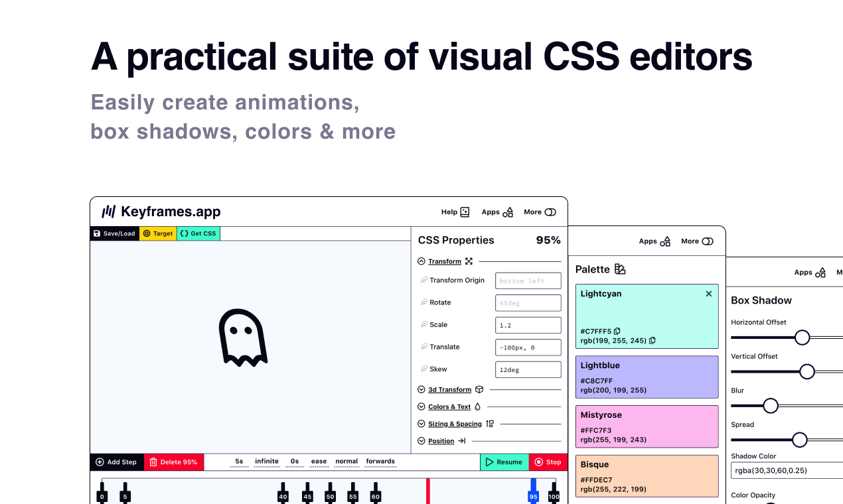Open the 5s duration option

(240, 462)
